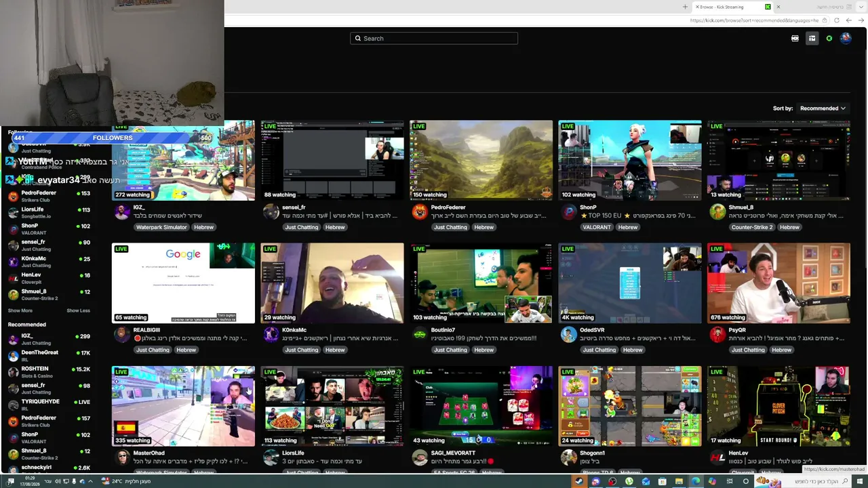Click OdedSVR avatar under its stream card
This screenshot has height=488, width=868.
click(x=568, y=334)
